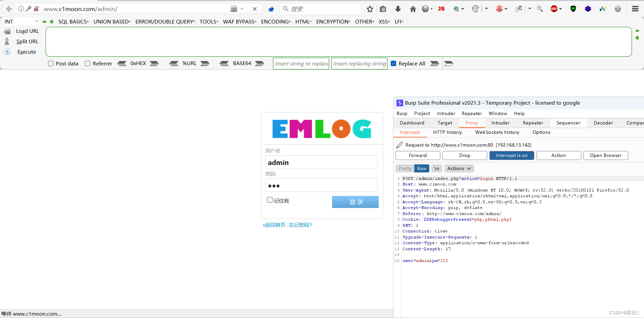
Task: Encode Base64 with right arrow beside BASE64
Action: tap(259, 63)
